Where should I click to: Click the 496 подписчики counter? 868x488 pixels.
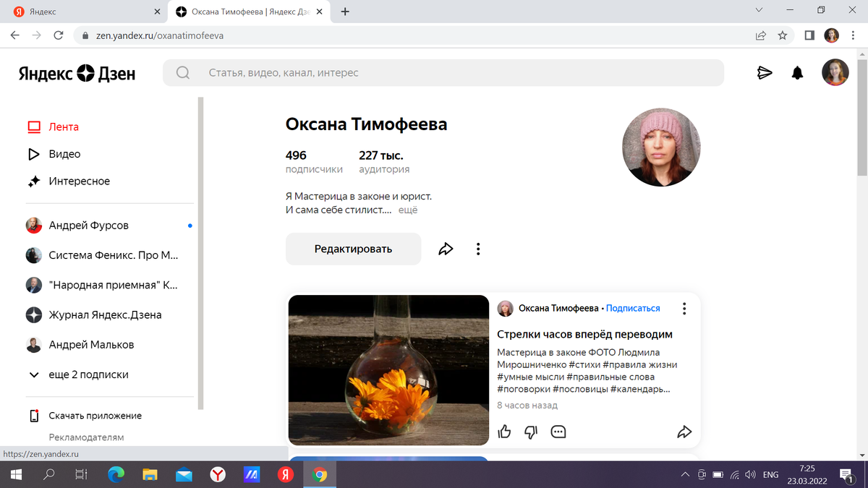click(x=314, y=161)
